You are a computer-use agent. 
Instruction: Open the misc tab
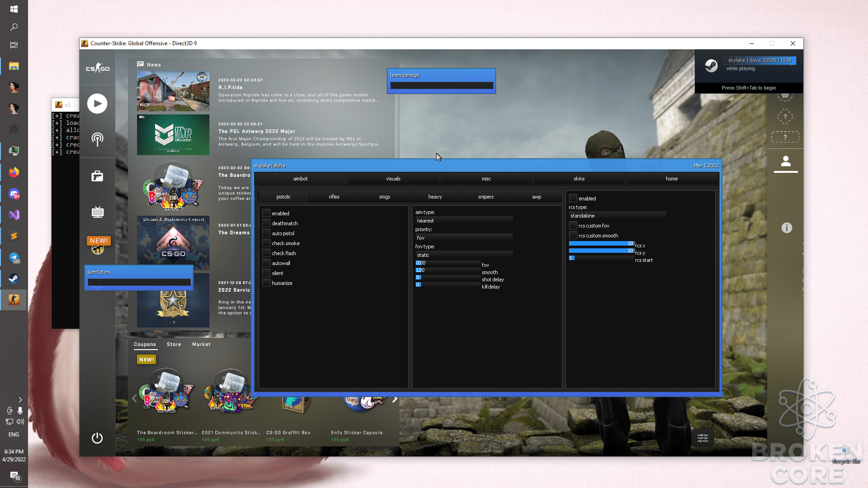pyautogui.click(x=486, y=179)
